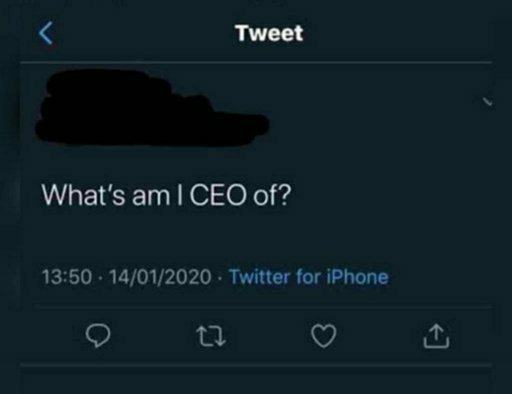
Task: Open the Twitter for iPhone link
Action: click(x=309, y=277)
